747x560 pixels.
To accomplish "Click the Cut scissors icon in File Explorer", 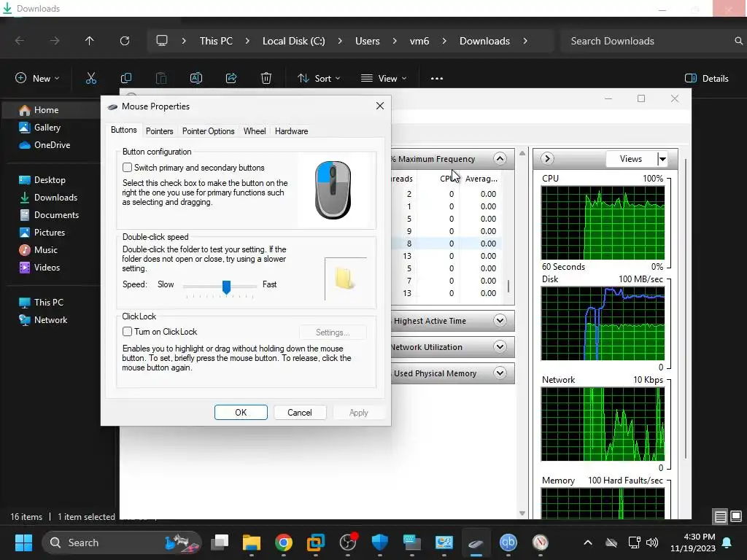I will coord(91,78).
